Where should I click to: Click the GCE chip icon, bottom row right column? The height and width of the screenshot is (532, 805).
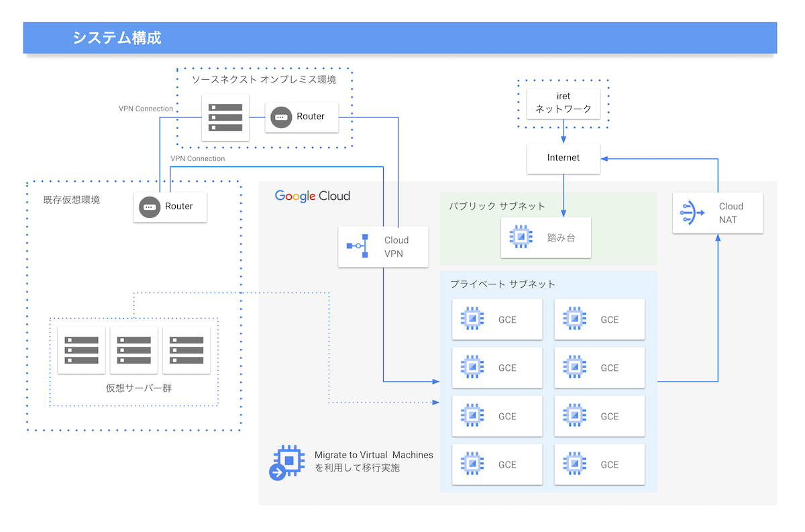point(574,464)
